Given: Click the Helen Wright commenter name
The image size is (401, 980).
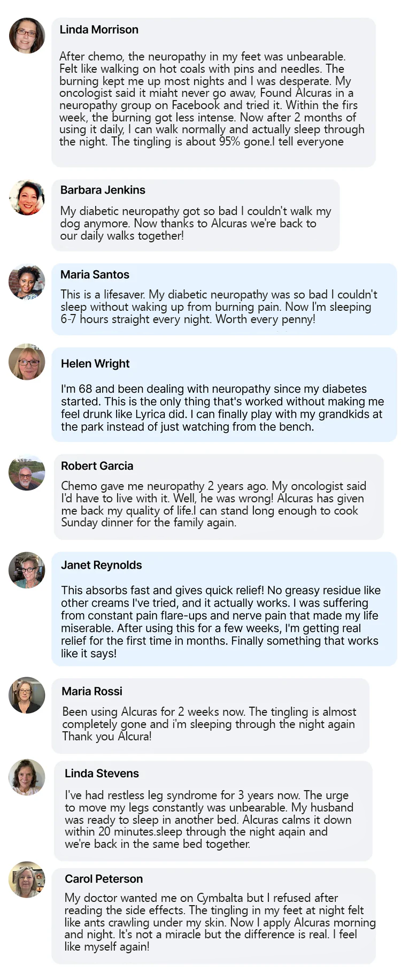Looking at the screenshot, I should [95, 364].
